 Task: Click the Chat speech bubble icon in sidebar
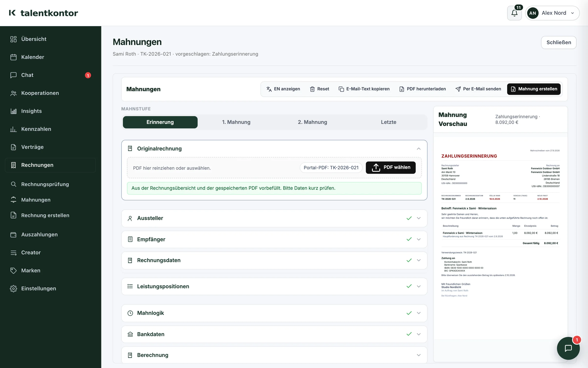click(x=13, y=75)
